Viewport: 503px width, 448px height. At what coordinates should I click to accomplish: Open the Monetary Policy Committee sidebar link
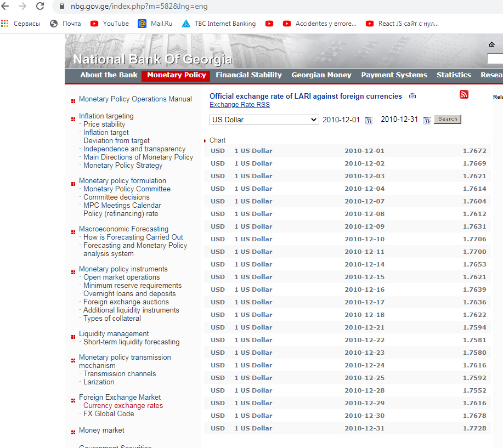coord(127,189)
